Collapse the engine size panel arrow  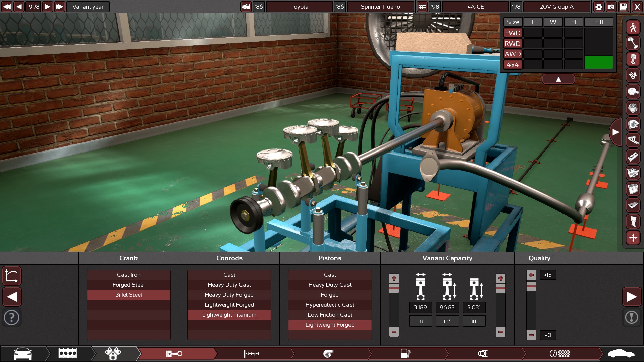point(558,79)
